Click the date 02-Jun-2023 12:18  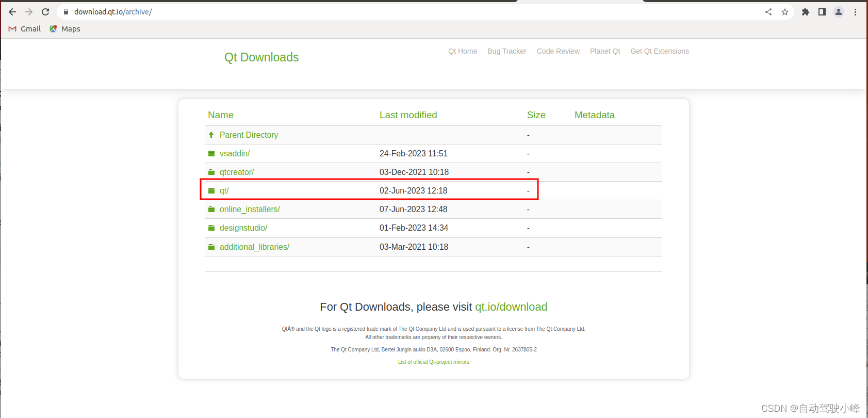click(x=414, y=190)
